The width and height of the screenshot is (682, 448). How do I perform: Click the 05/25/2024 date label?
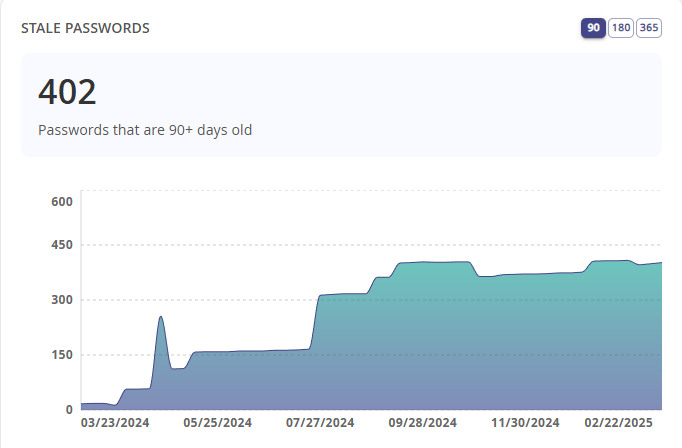coord(218,423)
